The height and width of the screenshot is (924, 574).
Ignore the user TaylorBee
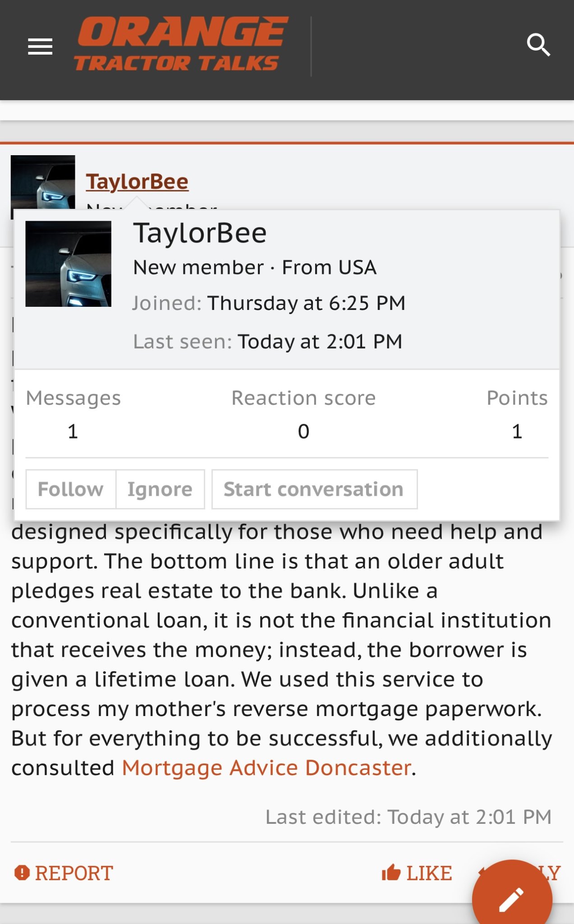pos(160,490)
